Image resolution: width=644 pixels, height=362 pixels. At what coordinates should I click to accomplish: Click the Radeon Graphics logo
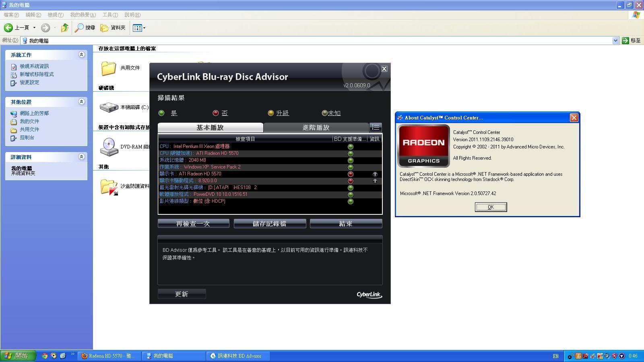[x=424, y=146]
